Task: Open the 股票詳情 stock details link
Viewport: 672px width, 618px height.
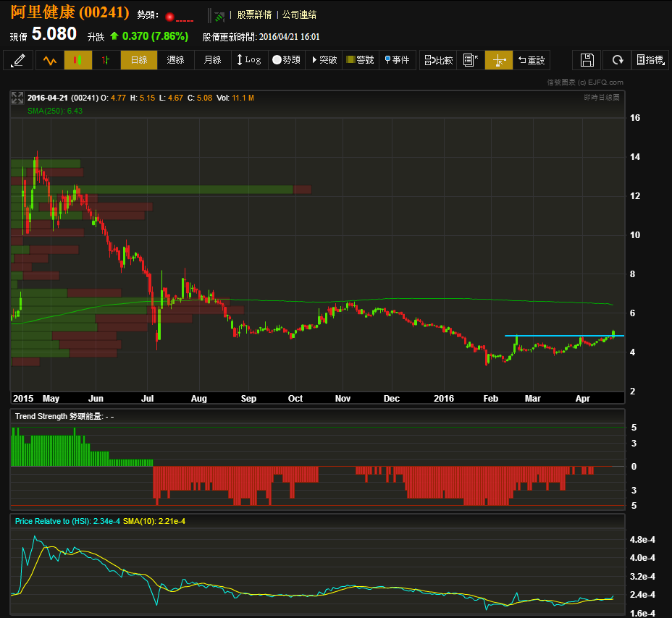Action: [x=255, y=14]
